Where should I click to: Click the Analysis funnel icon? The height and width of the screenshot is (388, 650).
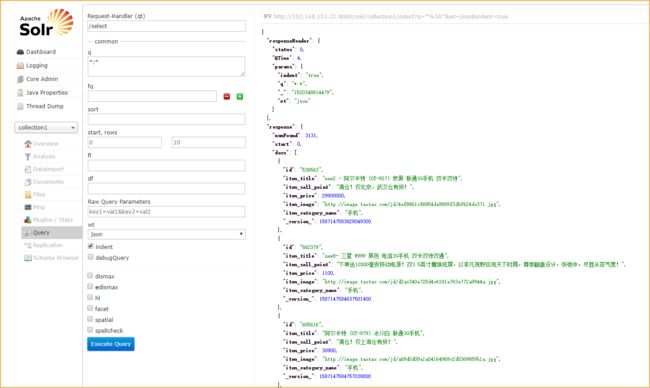coord(28,156)
